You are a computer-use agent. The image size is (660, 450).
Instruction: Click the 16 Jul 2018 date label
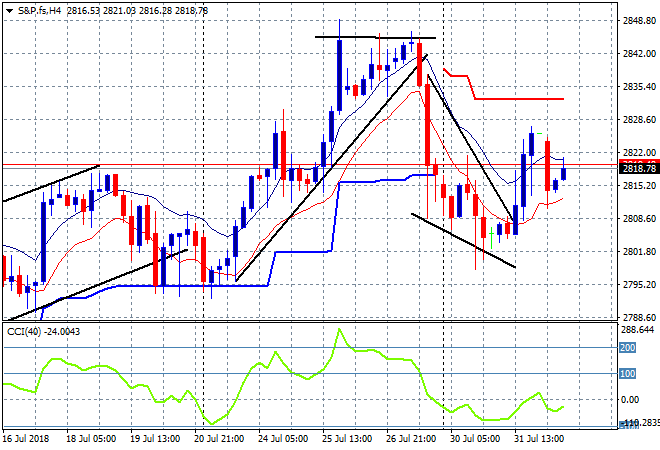click(25, 439)
